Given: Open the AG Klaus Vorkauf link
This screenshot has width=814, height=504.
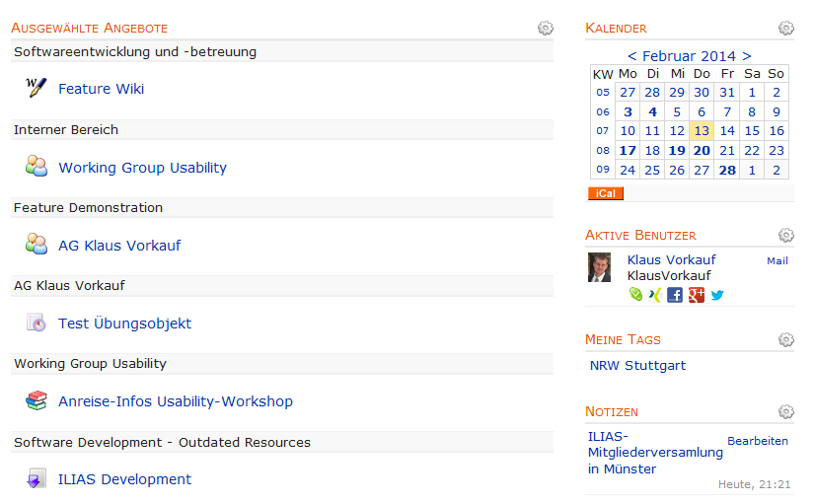Looking at the screenshot, I should point(119,246).
